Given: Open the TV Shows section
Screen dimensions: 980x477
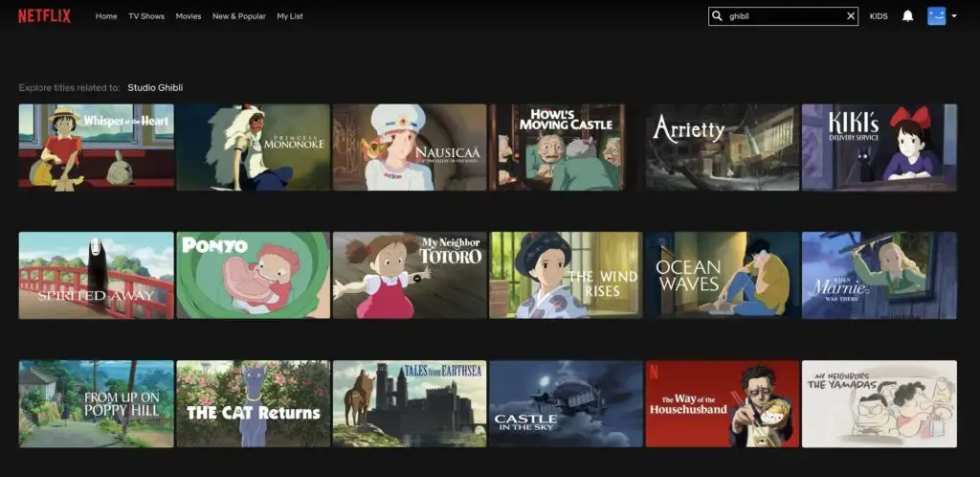Looking at the screenshot, I should pyautogui.click(x=146, y=16).
